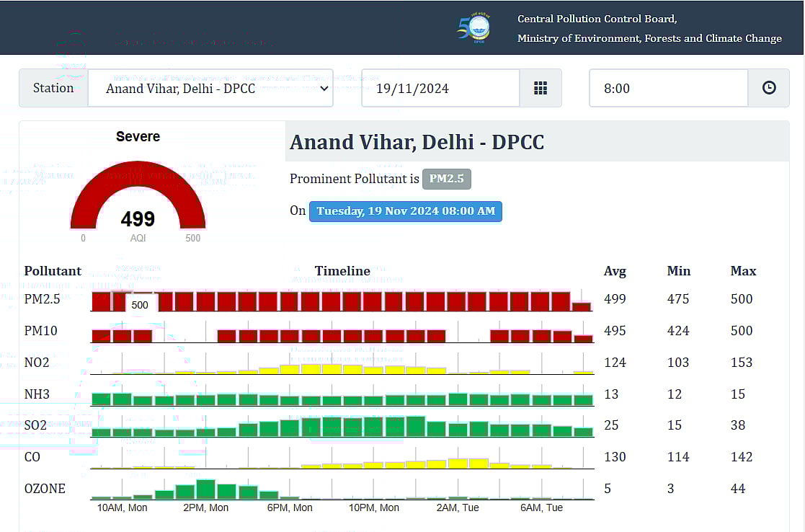The image size is (805, 532).
Task: Click the blue timestamp badge for 19 Nov
Action: click(406, 211)
